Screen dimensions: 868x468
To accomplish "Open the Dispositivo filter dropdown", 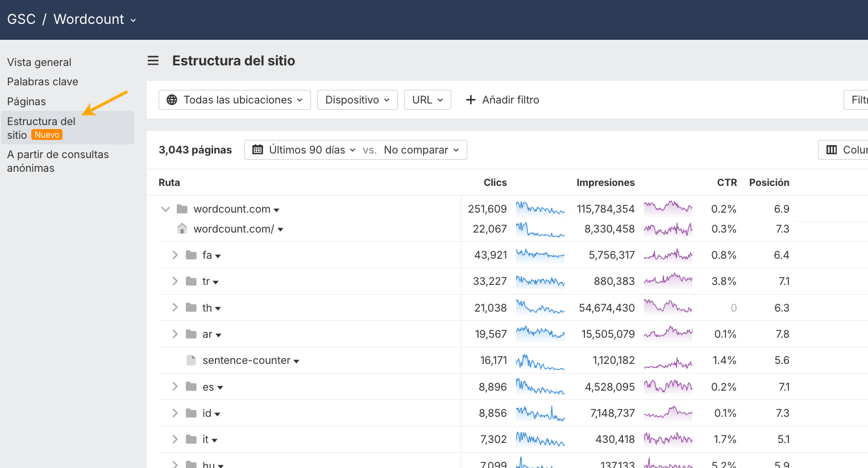I will (x=357, y=100).
